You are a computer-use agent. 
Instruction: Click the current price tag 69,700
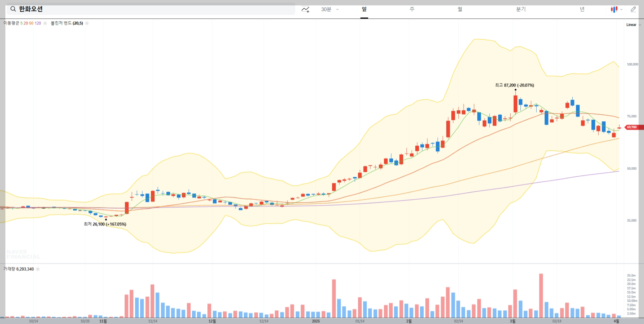click(633, 127)
